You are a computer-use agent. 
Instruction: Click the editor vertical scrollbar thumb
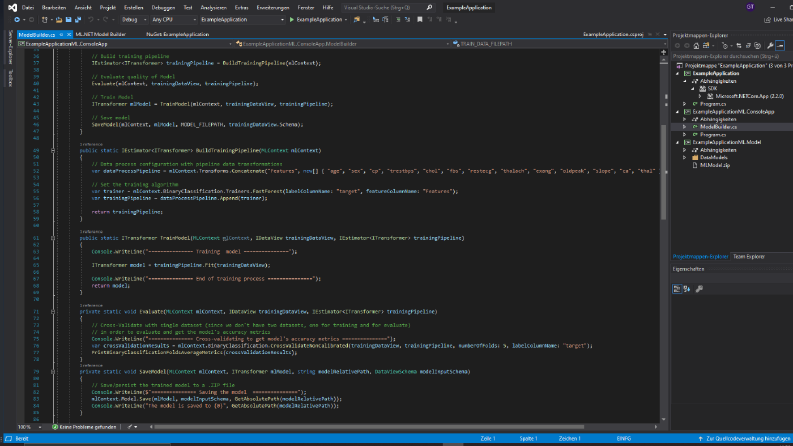click(x=664, y=172)
